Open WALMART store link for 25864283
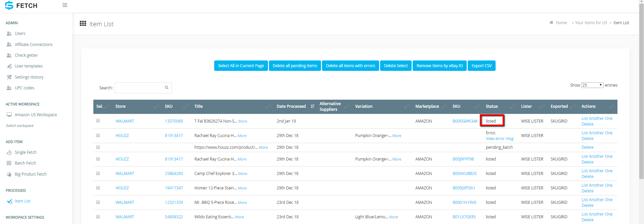The width and height of the screenshot is (644, 224). point(125,174)
